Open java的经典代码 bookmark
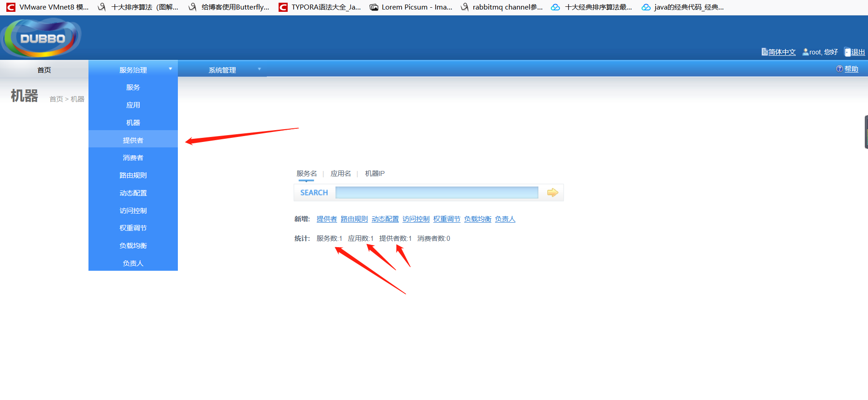The width and height of the screenshot is (868, 400). click(x=683, y=7)
